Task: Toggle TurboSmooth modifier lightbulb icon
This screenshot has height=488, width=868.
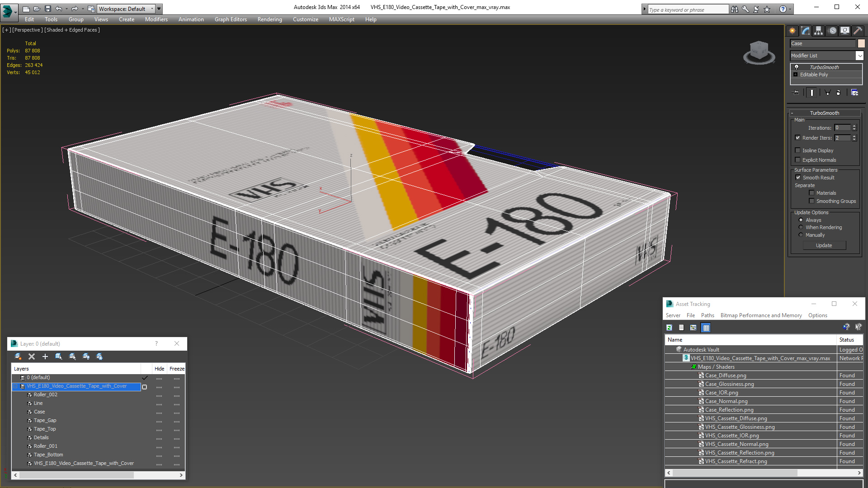Action: pyautogui.click(x=797, y=67)
